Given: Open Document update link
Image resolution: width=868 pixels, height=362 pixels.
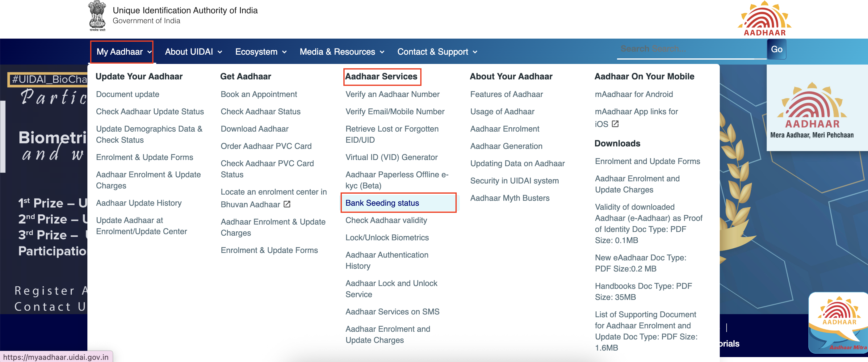Looking at the screenshot, I should [x=127, y=95].
